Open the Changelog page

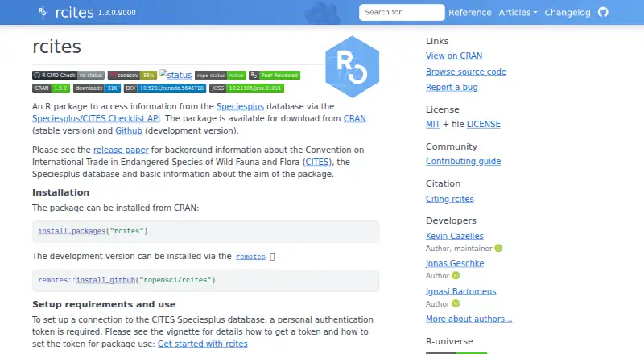(568, 13)
